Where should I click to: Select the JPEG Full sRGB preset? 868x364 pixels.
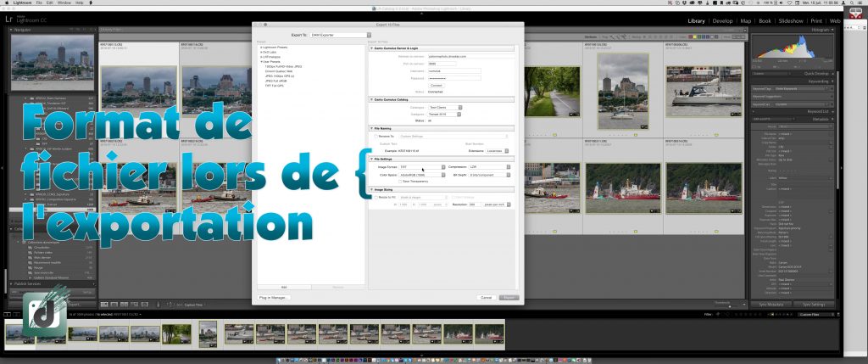(275, 82)
